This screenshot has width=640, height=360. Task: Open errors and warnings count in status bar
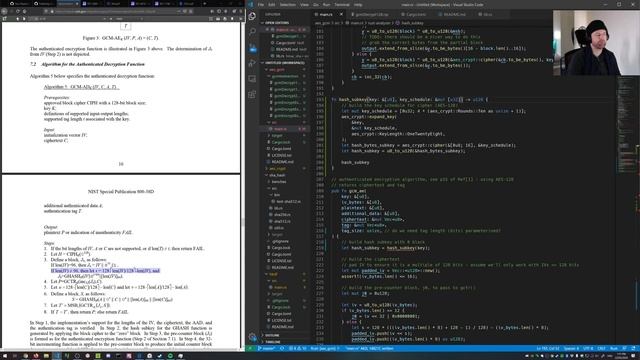click(298, 349)
